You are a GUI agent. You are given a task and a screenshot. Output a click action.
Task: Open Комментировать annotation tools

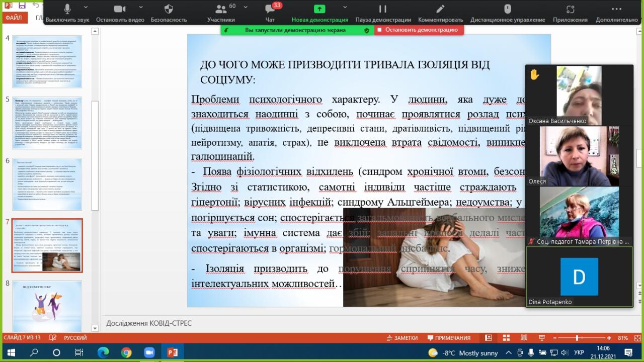pos(440,14)
